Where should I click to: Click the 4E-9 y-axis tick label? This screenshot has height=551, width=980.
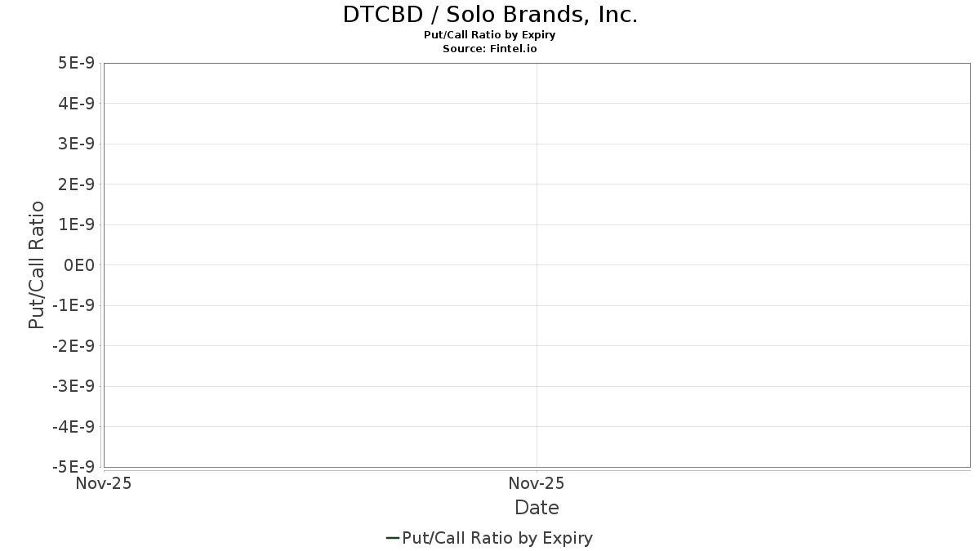(x=75, y=104)
